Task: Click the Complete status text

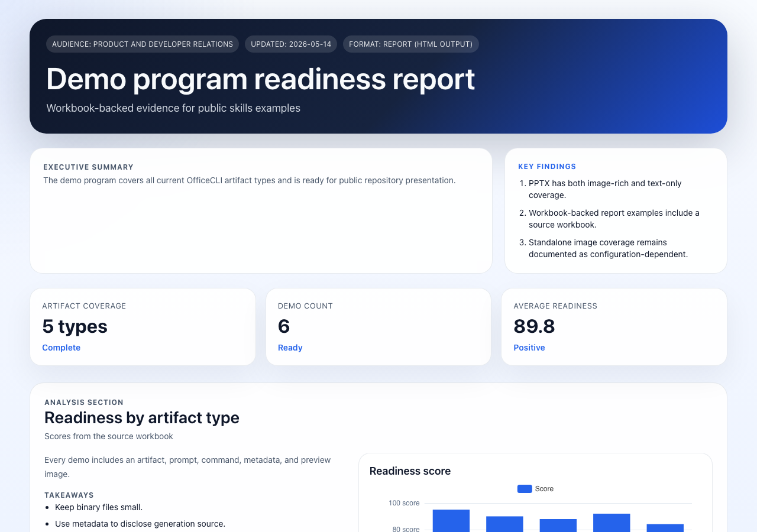Action: point(62,348)
